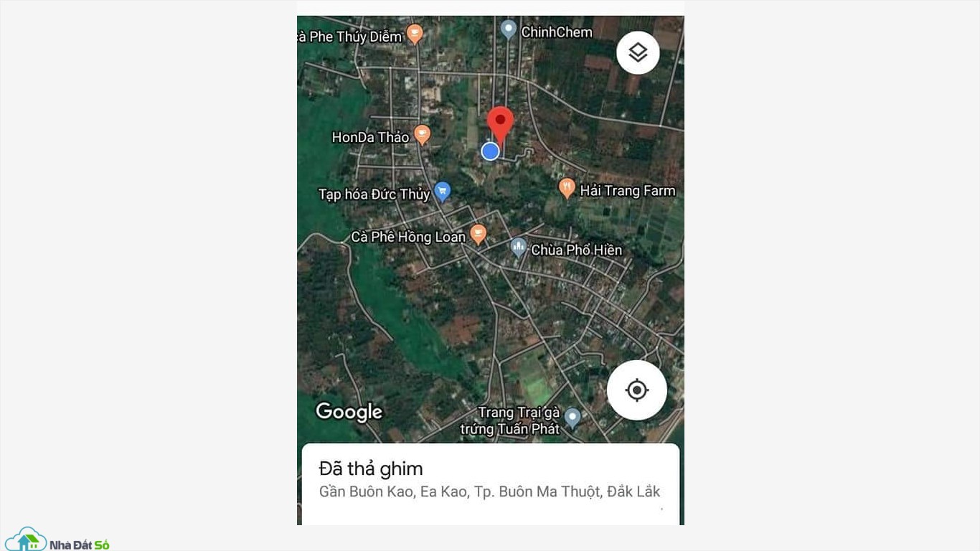Click the Tạp hóa Đức Thủy label
Viewport: 980px width, 551px height.
pos(374,194)
